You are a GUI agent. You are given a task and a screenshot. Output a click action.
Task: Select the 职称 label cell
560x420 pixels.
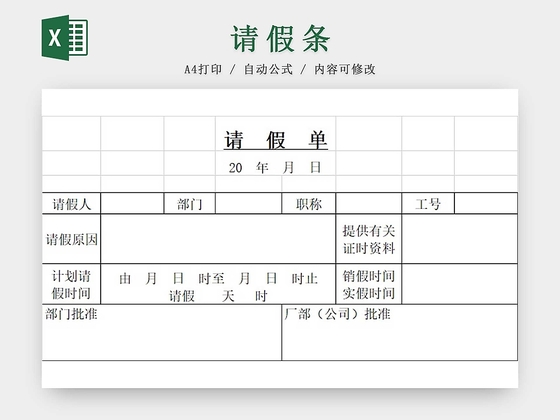[x=309, y=204]
